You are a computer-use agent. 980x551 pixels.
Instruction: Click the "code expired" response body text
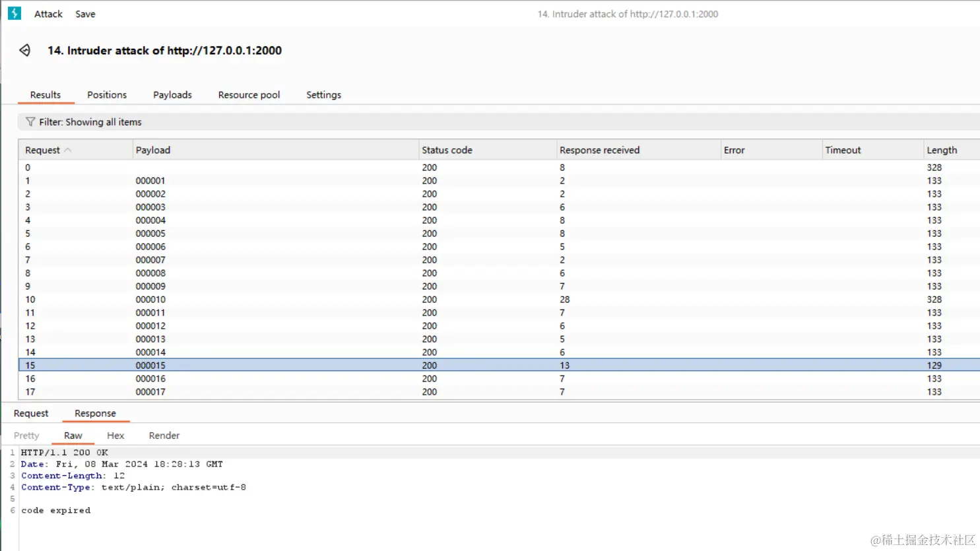click(x=55, y=510)
